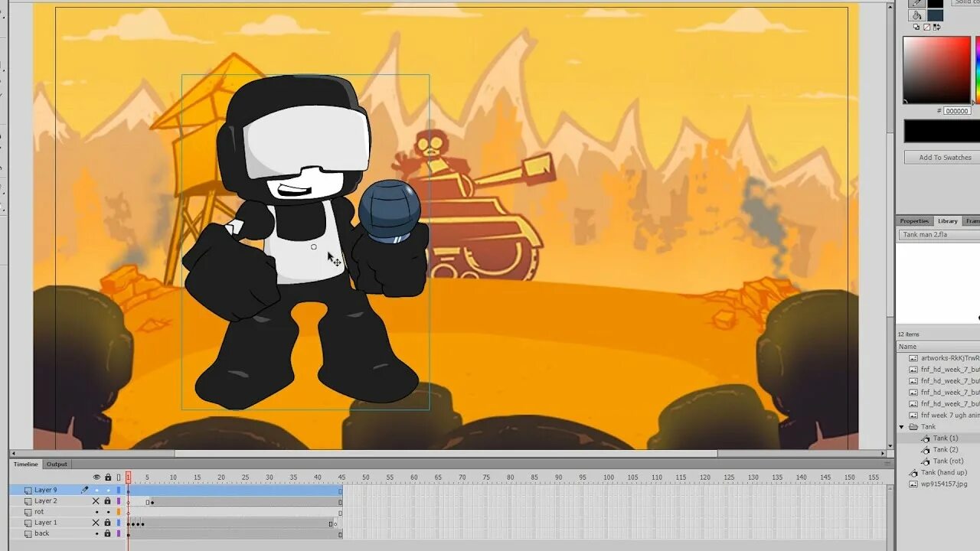Switch to the Properties panel tab
980x551 pixels.
click(x=914, y=221)
